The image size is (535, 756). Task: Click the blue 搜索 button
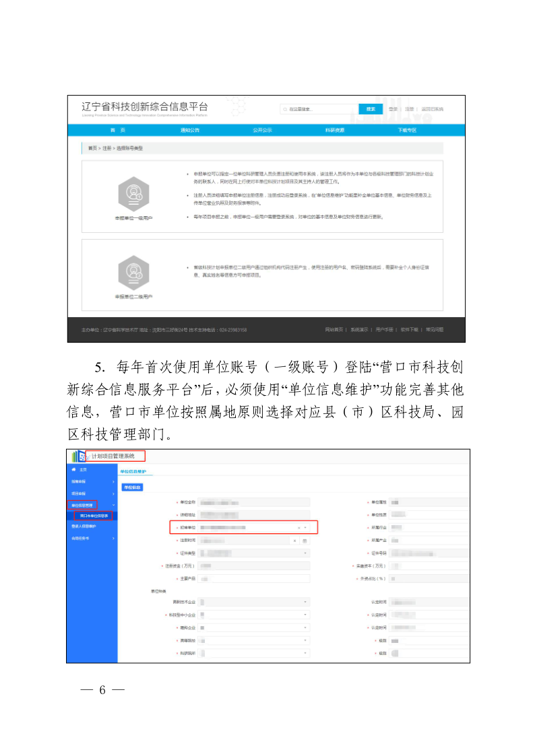tap(371, 109)
